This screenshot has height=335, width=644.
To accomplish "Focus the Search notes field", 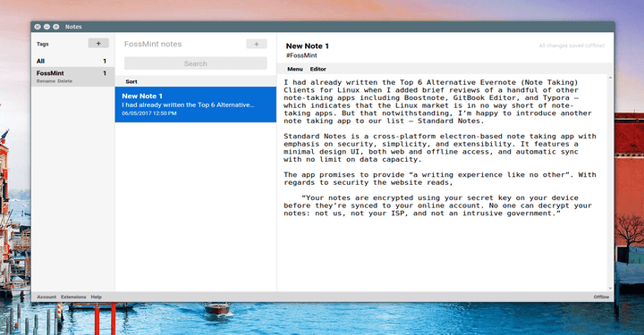I will [x=196, y=63].
